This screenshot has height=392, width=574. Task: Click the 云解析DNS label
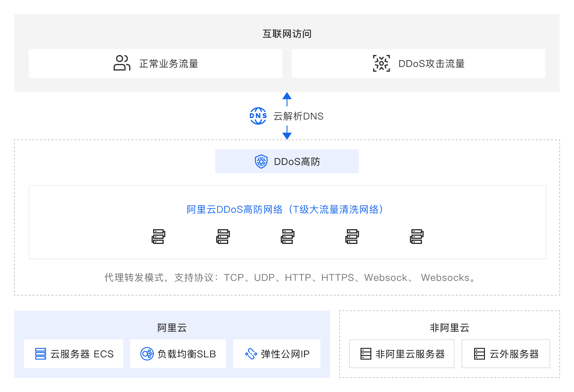pyautogui.click(x=298, y=116)
